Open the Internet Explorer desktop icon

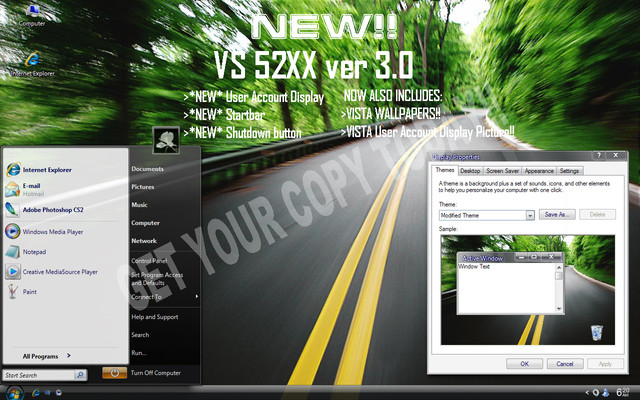click(x=33, y=64)
